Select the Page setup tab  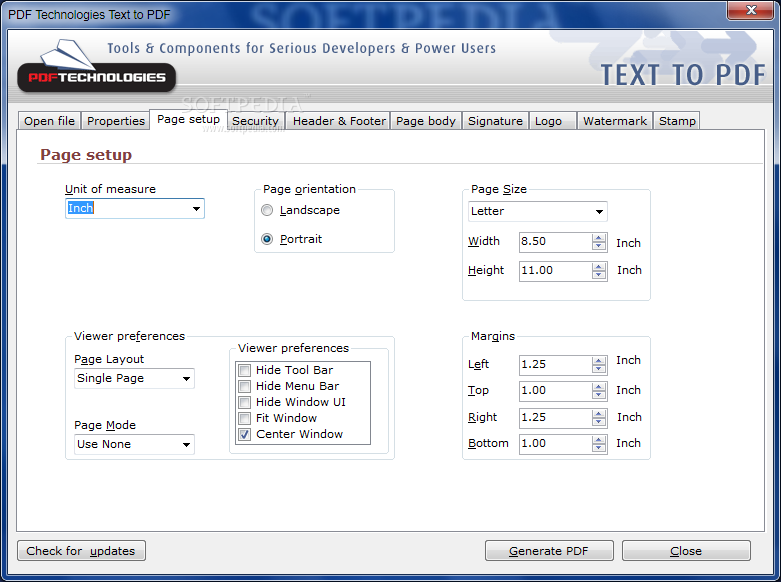point(188,120)
